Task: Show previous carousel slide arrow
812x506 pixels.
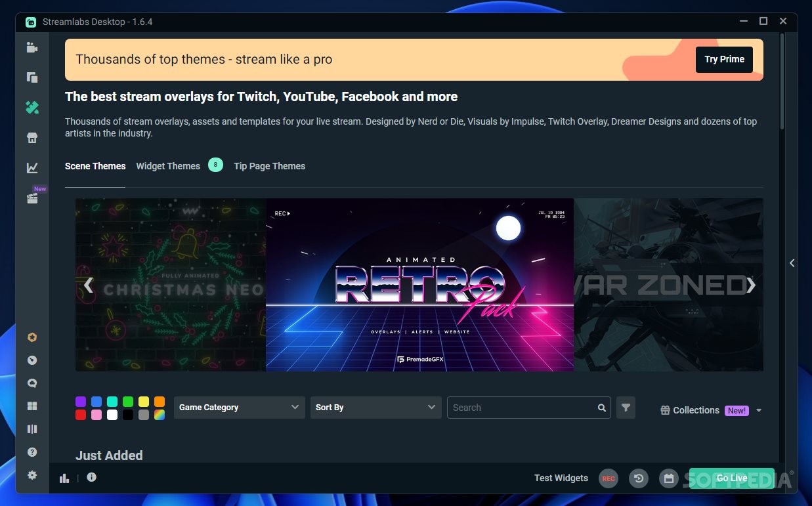Action: 89,285
